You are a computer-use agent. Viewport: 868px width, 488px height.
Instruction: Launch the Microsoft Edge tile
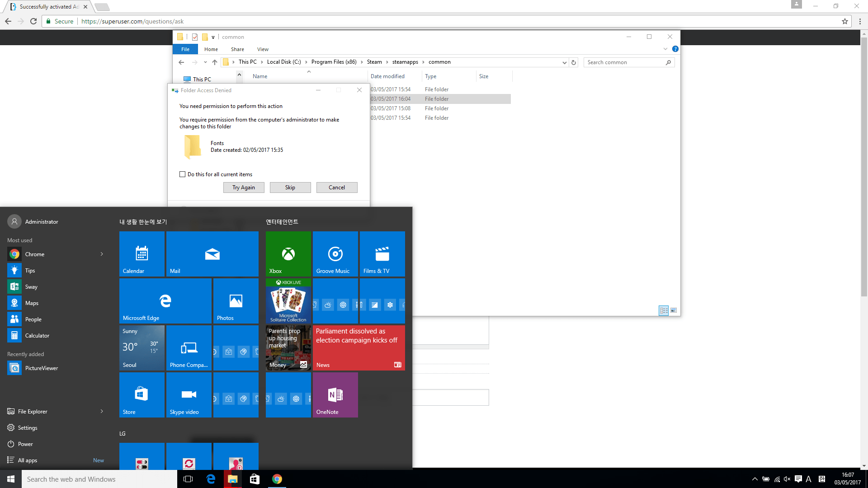pos(165,301)
